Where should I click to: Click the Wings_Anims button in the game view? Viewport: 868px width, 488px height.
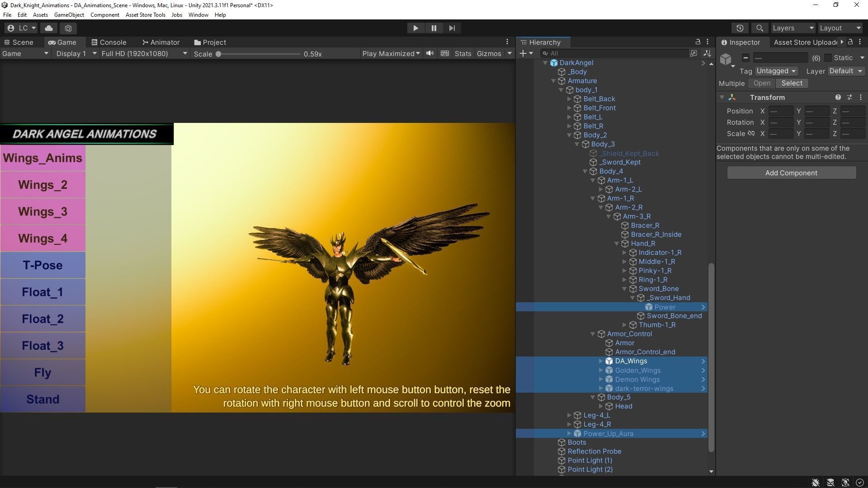point(42,158)
